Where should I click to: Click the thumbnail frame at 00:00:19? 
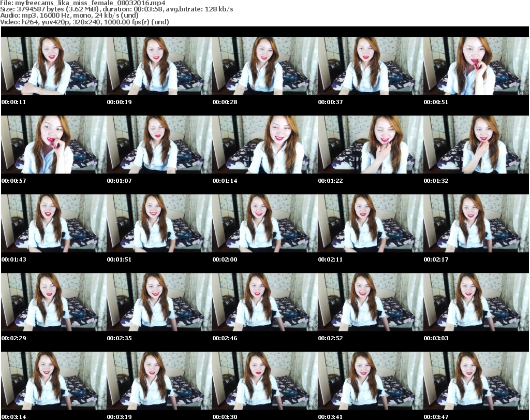click(159, 66)
